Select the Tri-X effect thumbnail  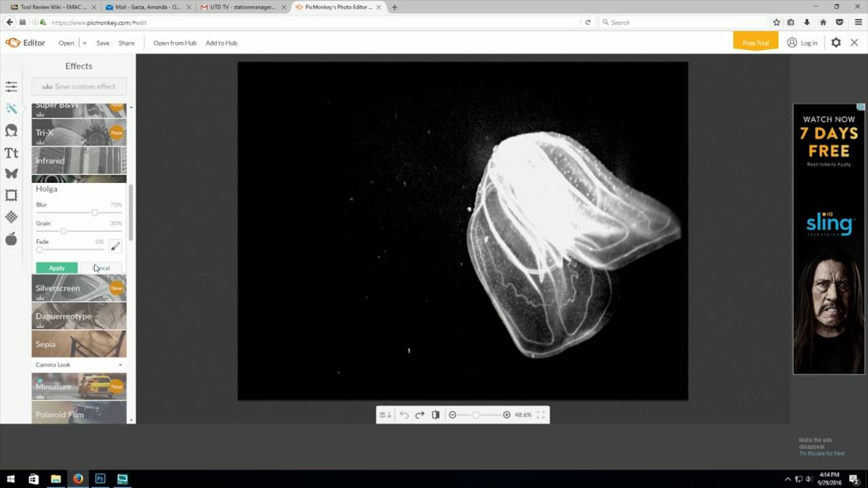(79, 132)
